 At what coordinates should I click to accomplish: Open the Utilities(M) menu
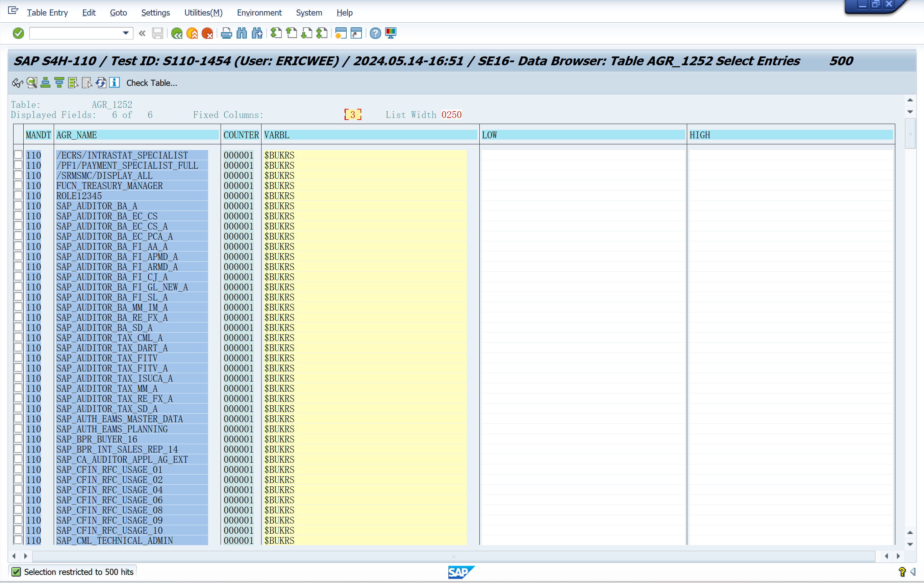coord(203,13)
